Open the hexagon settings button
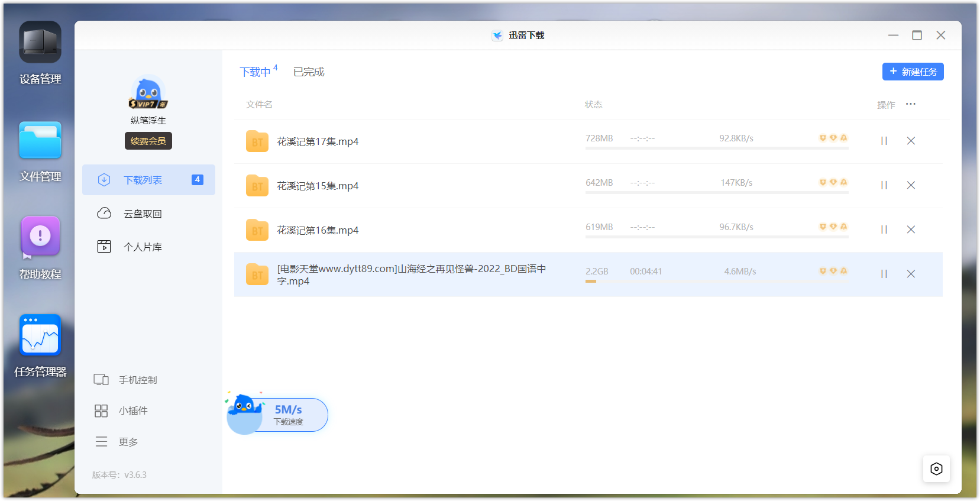Screen dimensions: 980x501 click(x=936, y=468)
